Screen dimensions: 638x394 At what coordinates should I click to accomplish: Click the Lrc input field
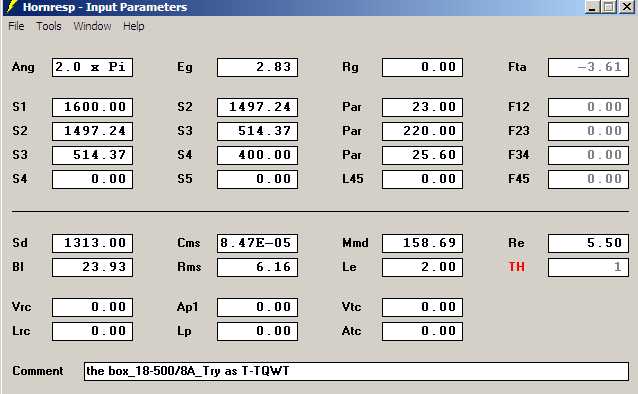tap(92, 331)
